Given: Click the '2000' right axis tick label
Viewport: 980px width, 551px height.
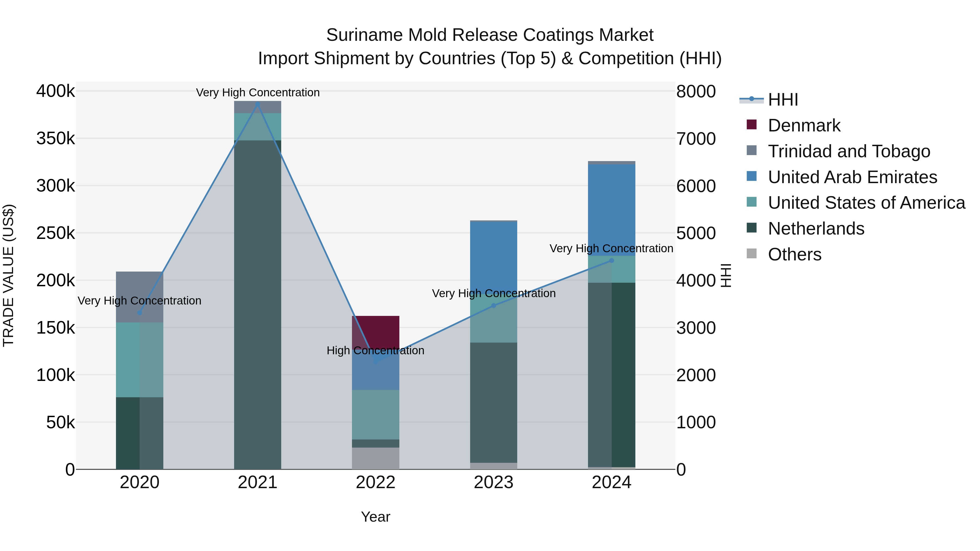Looking at the screenshot, I should pos(696,375).
